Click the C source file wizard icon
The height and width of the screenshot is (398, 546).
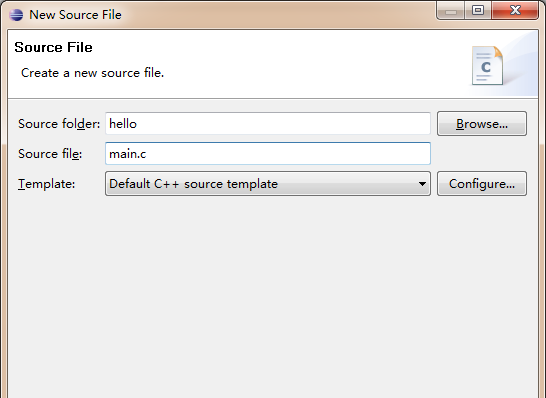488,66
